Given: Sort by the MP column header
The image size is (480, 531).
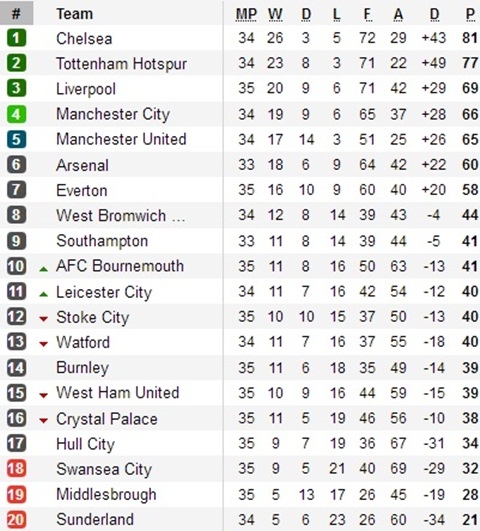Looking at the screenshot, I should click(x=246, y=14).
